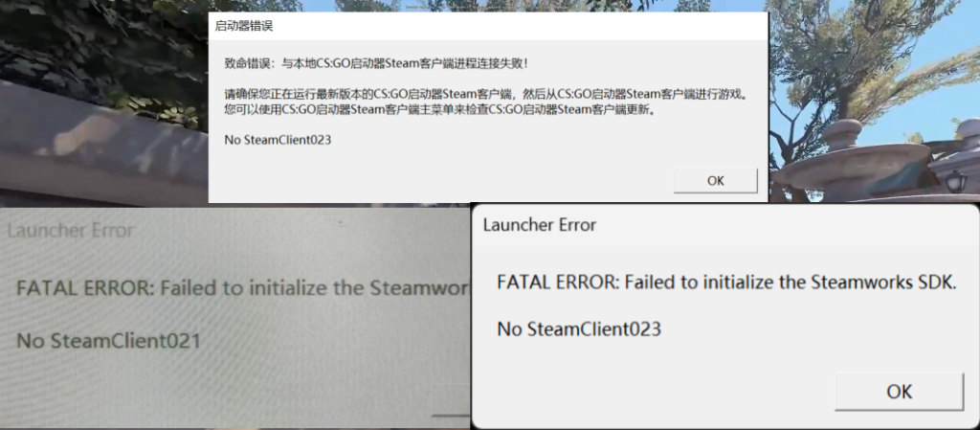Viewport: 980px width, 430px height.
Task: Click the empty space left of the Chinese dialog's OK
Action: click(x=437, y=181)
